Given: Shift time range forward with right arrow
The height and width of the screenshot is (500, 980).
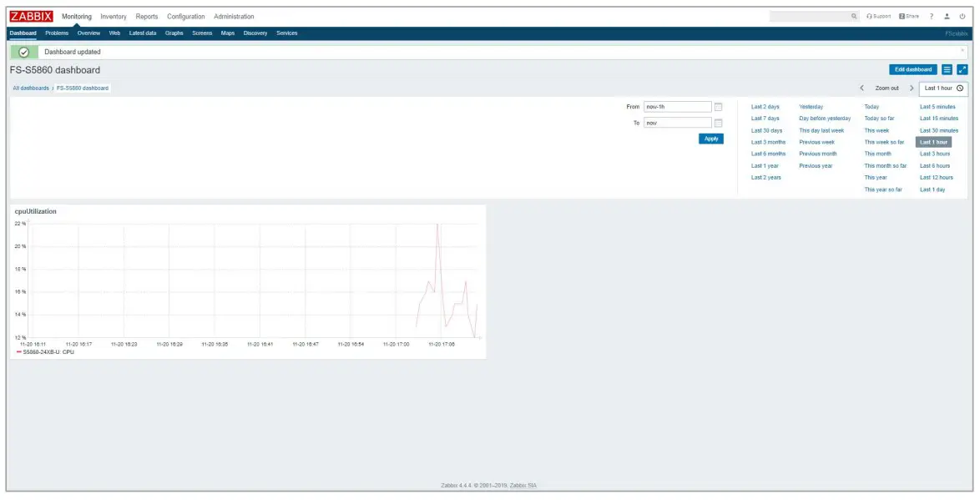Looking at the screenshot, I should 912,88.
